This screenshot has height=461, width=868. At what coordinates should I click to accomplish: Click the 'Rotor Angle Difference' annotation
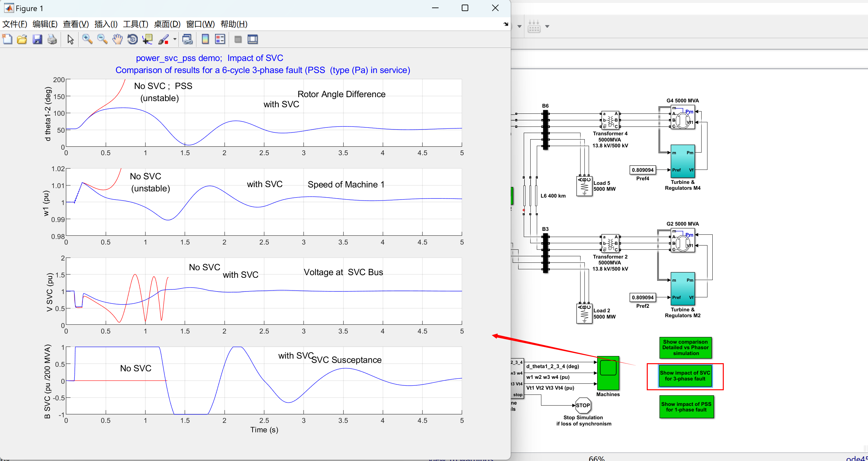click(341, 94)
